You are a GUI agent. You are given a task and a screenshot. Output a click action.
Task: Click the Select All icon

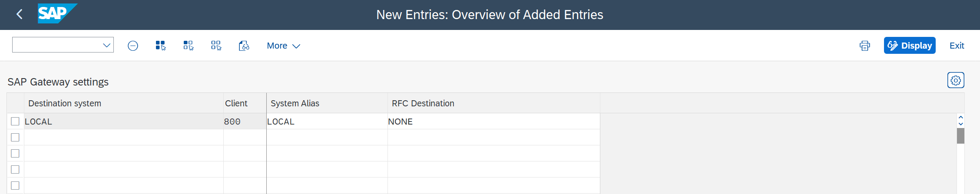pyautogui.click(x=161, y=46)
